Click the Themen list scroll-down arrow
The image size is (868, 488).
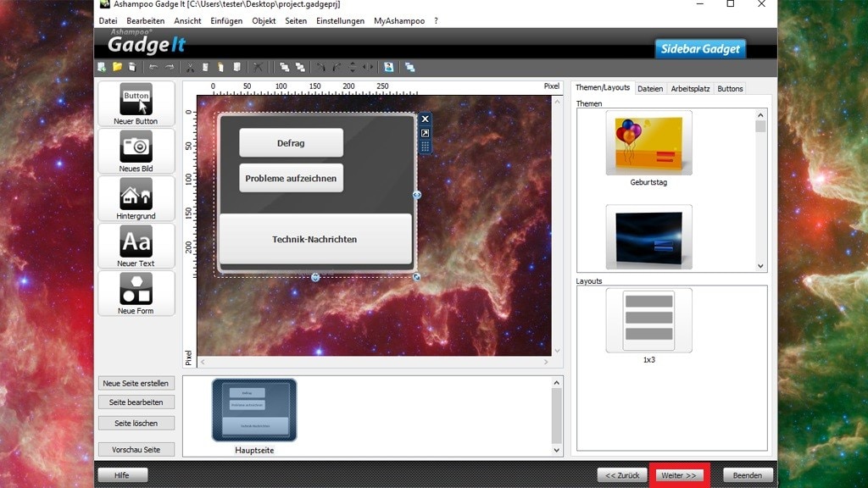[x=760, y=265]
